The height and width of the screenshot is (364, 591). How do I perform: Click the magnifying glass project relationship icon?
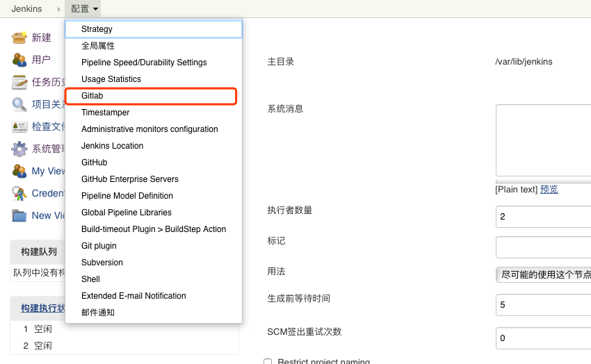tap(19, 104)
